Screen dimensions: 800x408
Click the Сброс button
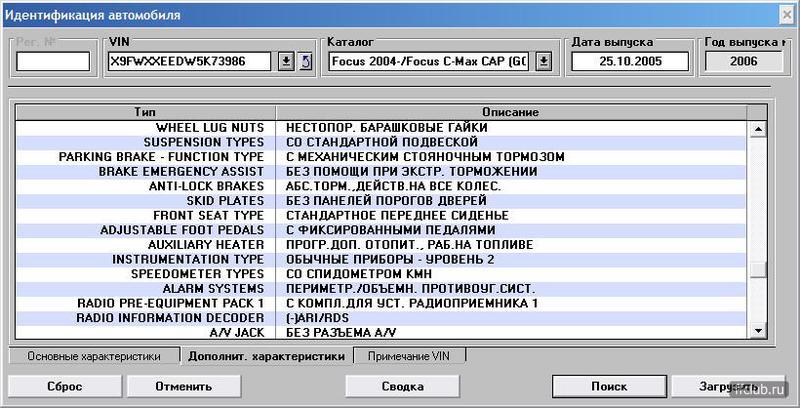[64, 387]
